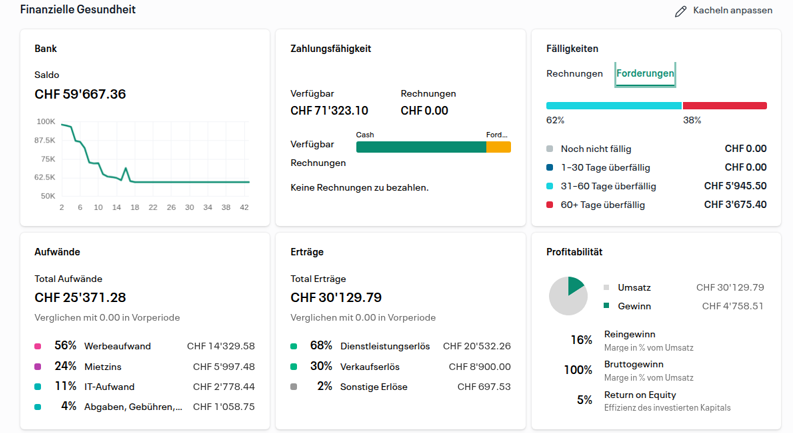This screenshot has height=433, width=793.
Task: Click the red 60+ Tage überfällig dot
Action: pyautogui.click(x=550, y=205)
